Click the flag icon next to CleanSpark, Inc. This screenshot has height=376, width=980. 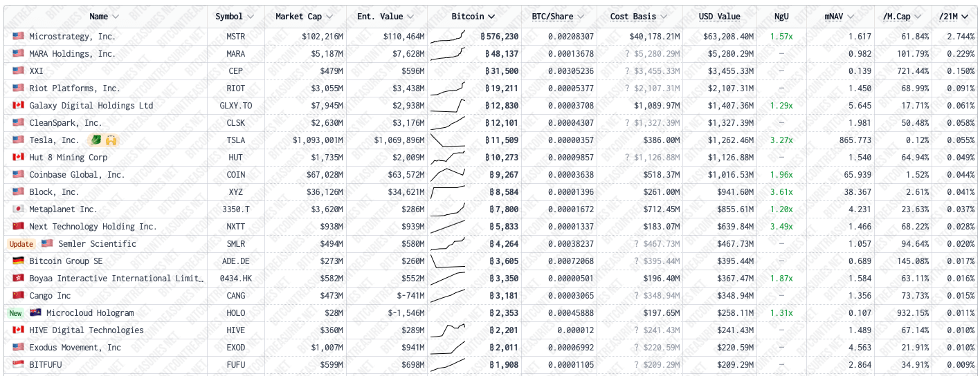point(18,123)
